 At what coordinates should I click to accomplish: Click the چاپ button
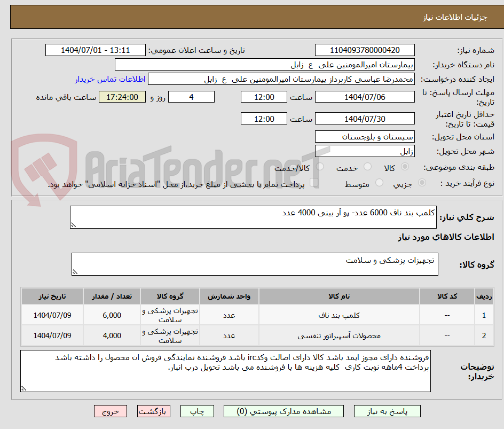point(197,411)
